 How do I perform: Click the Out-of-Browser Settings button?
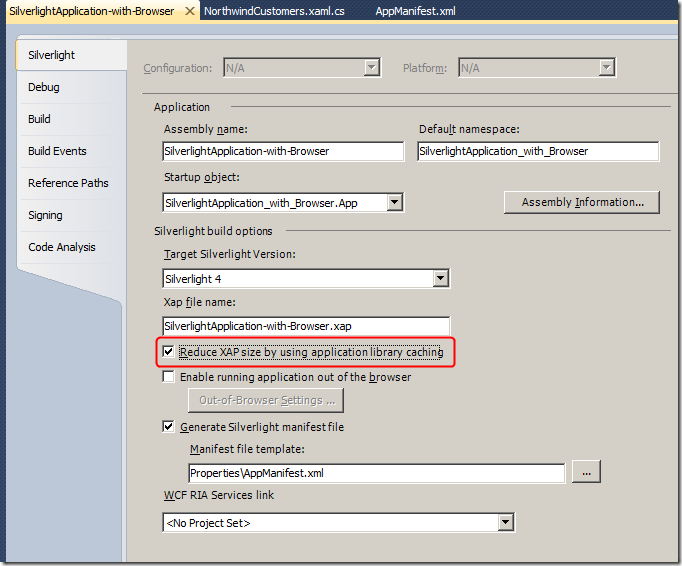pyautogui.click(x=266, y=400)
